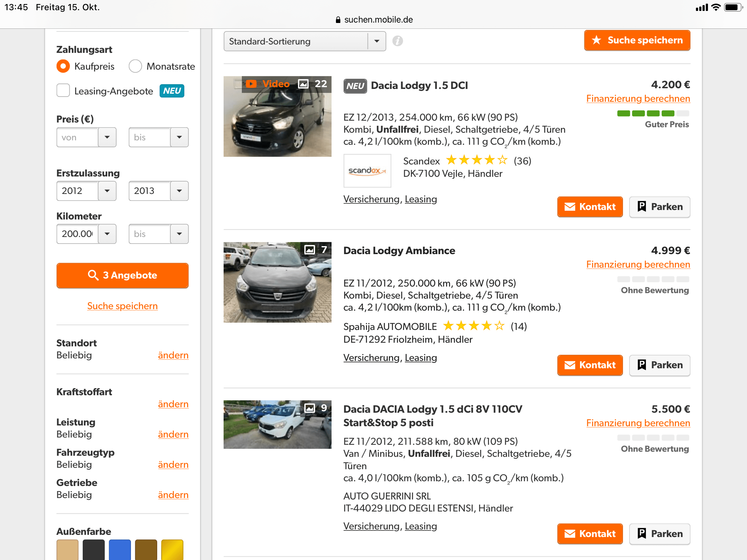Enable the Leasing-Angebote checkbox
The width and height of the screenshot is (747, 560).
pos(63,90)
